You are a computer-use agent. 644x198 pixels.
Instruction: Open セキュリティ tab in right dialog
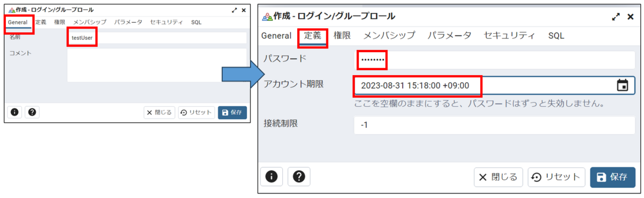pos(509,35)
